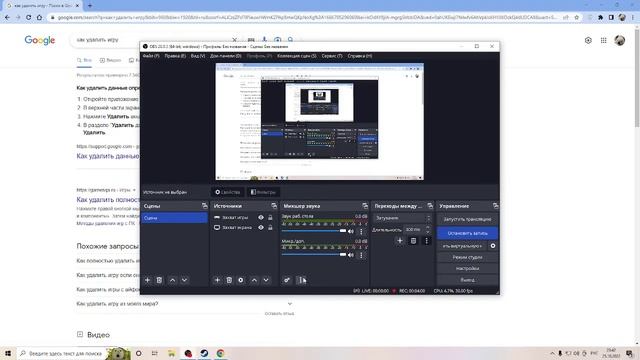Mute the Микр./доп. channel
This screenshot has height=360, width=640.
click(x=351, y=255)
